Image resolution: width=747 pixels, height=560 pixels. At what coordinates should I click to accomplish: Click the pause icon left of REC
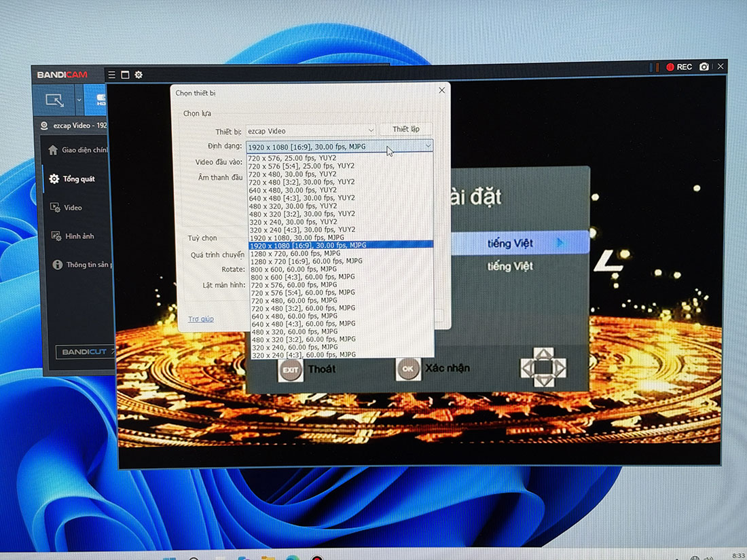(x=653, y=67)
